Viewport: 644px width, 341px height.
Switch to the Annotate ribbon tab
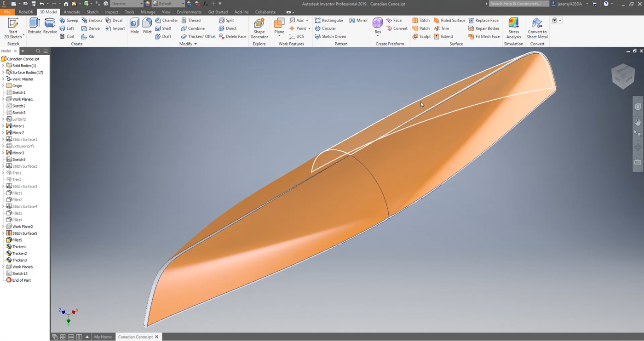[71, 12]
